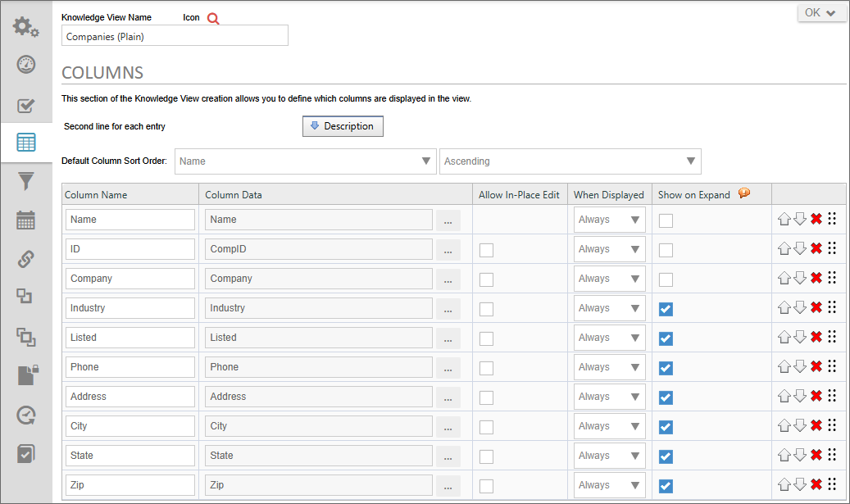Image resolution: width=850 pixels, height=504 pixels.
Task: Switch to the checklist sidebar tab
Action: [26, 105]
